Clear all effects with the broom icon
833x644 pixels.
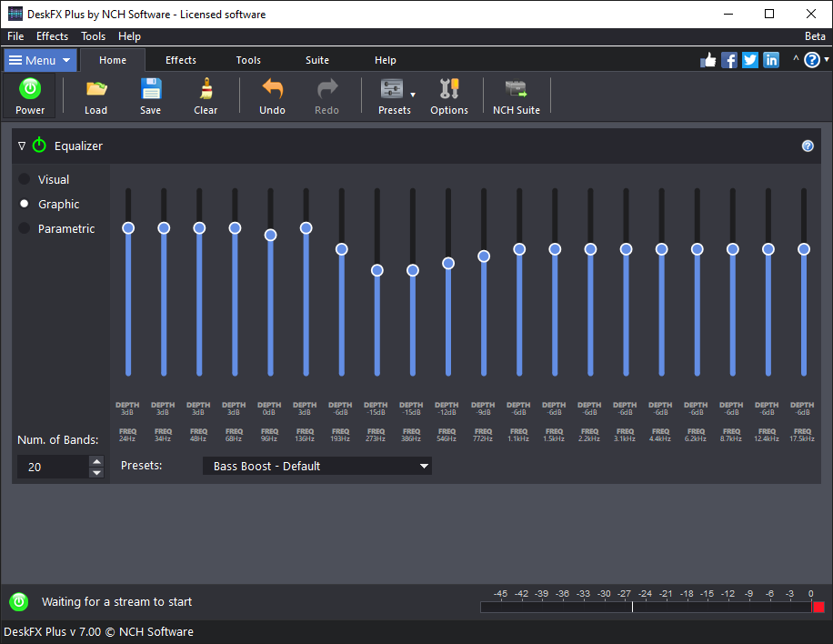click(206, 96)
